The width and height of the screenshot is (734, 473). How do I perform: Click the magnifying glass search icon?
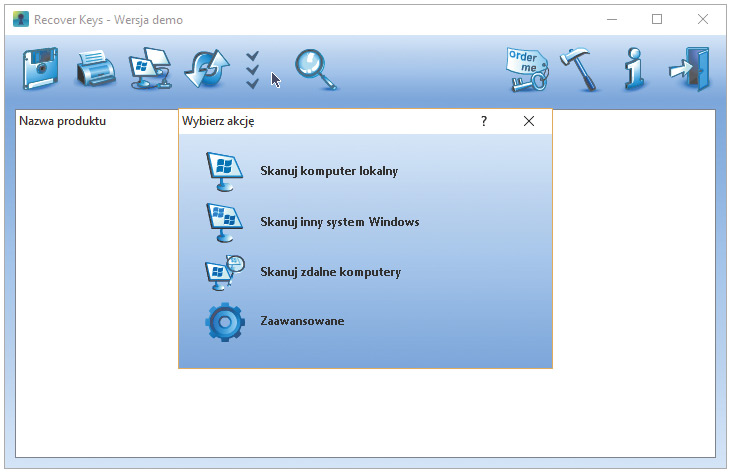(315, 68)
